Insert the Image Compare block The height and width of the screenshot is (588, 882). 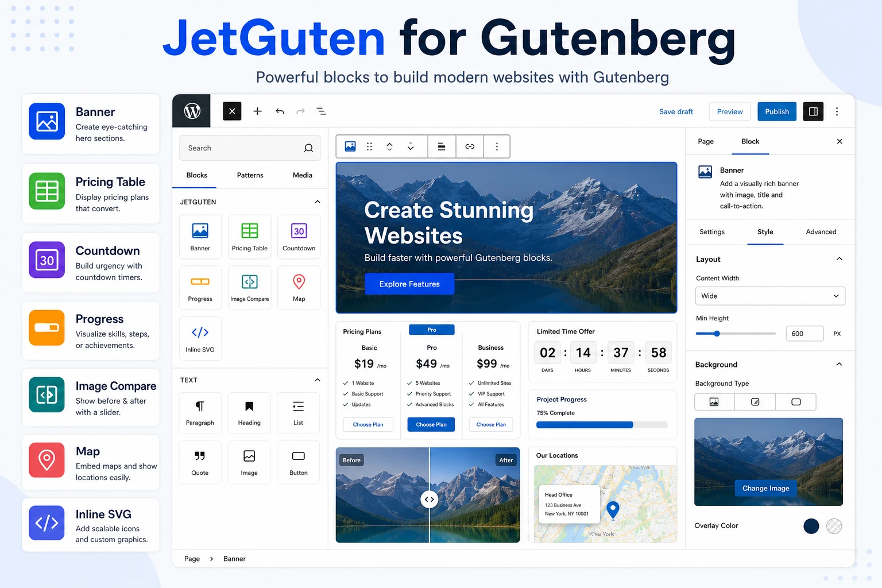click(249, 288)
